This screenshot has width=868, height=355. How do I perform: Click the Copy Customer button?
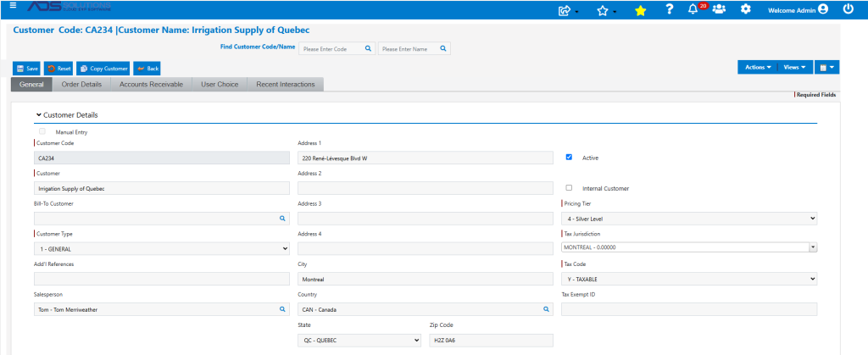tap(103, 69)
